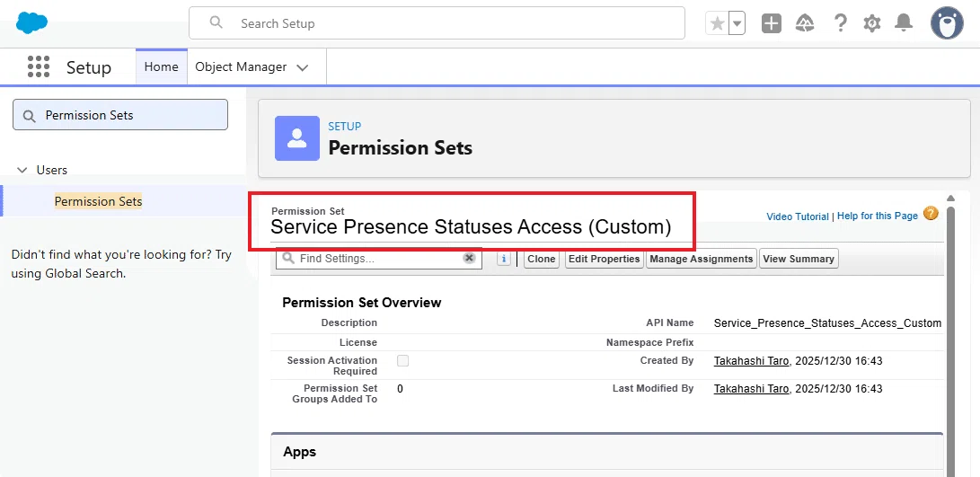Switch to the Home tab
The image size is (980, 477).
162,66
